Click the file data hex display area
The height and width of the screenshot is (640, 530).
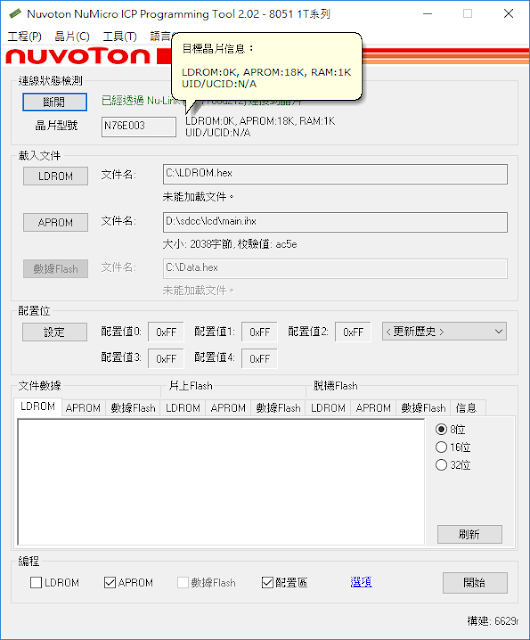(x=221, y=482)
